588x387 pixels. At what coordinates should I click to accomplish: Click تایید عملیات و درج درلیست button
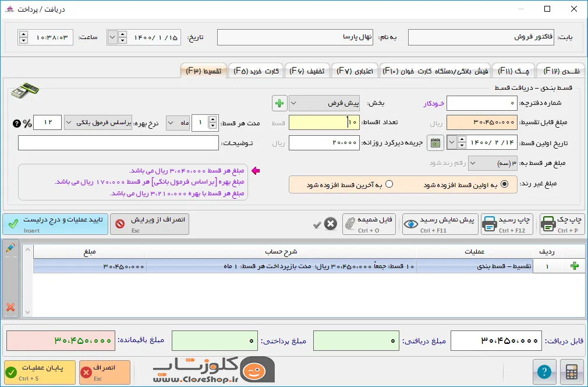(x=55, y=224)
